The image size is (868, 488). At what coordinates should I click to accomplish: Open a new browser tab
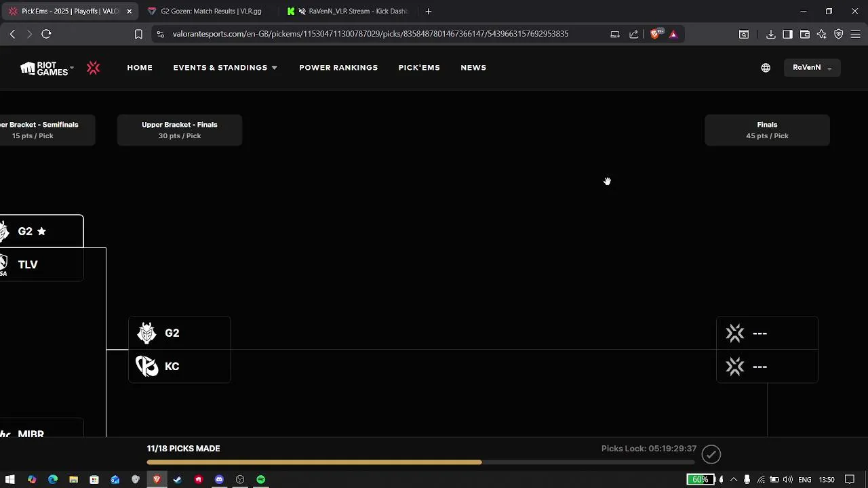pos(428,12)
